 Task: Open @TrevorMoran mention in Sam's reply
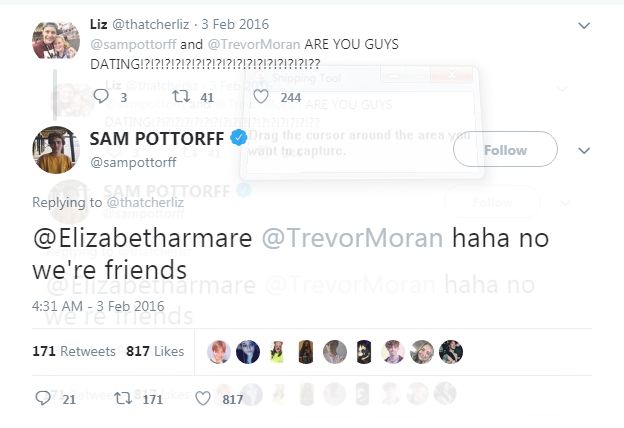coord(352,238)
